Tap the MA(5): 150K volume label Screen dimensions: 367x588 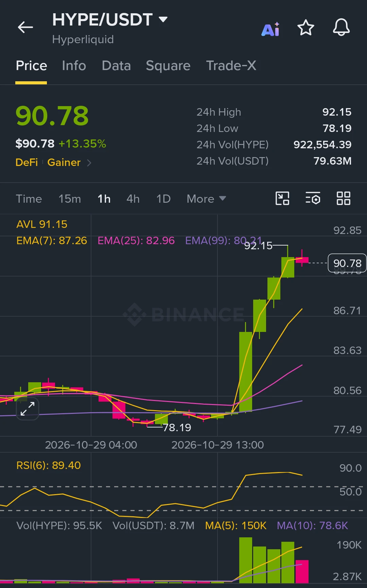click(235, 526)
